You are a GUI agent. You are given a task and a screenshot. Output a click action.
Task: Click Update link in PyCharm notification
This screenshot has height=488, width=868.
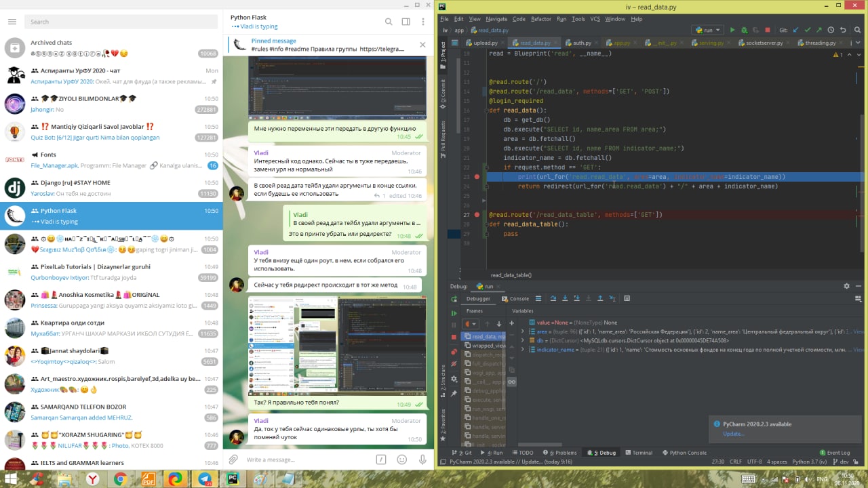click(x=733, y=434)
